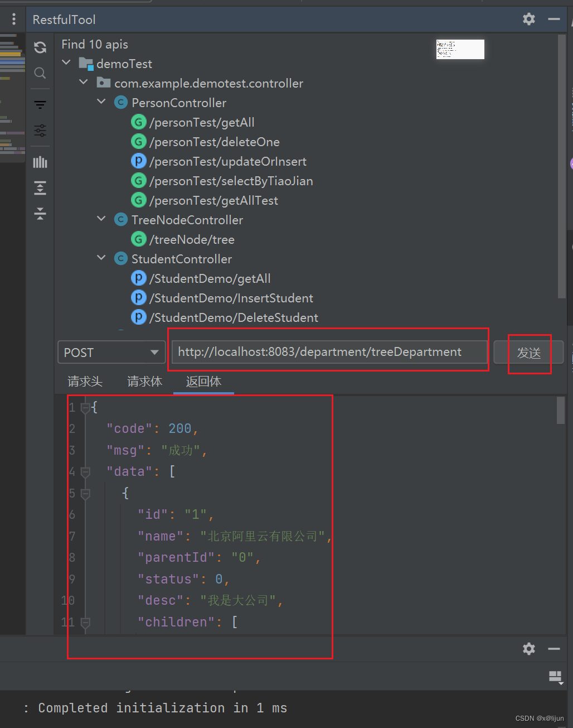Click the request URL input field
Screen dimensions: 573x728
[x=329, y=351]
